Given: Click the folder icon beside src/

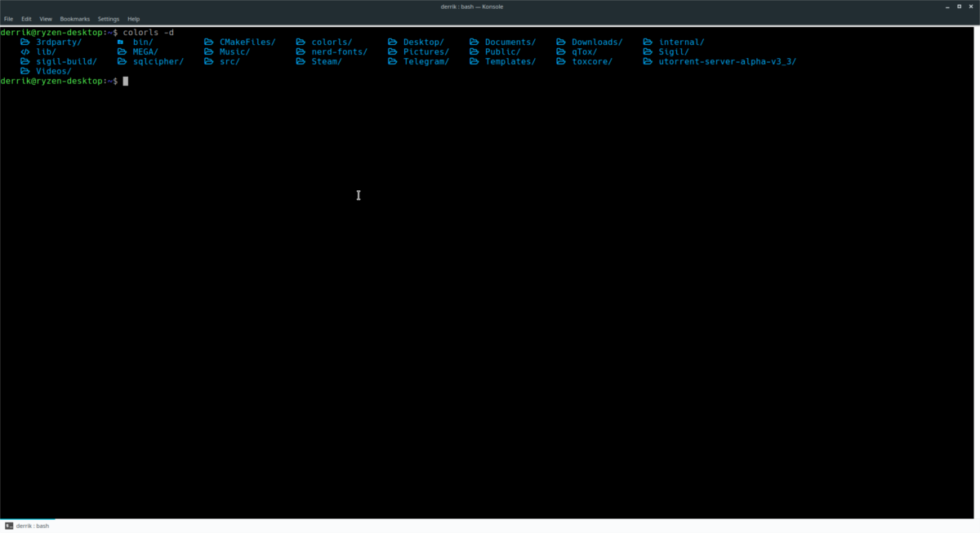Looking at the screenshot, I should coord(208,62).
